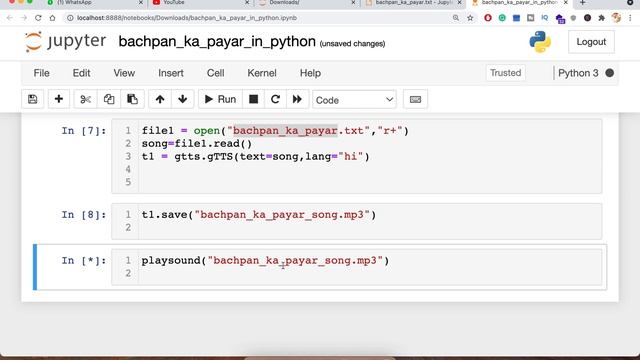Open the Kernel menu

(262, 73)
